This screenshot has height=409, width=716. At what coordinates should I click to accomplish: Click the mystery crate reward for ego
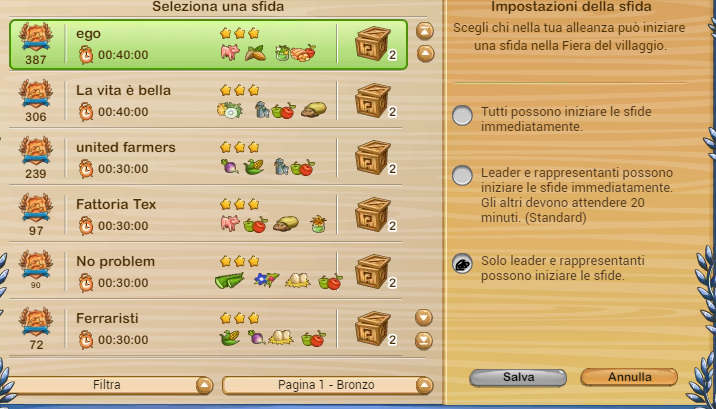coord(373,43)
